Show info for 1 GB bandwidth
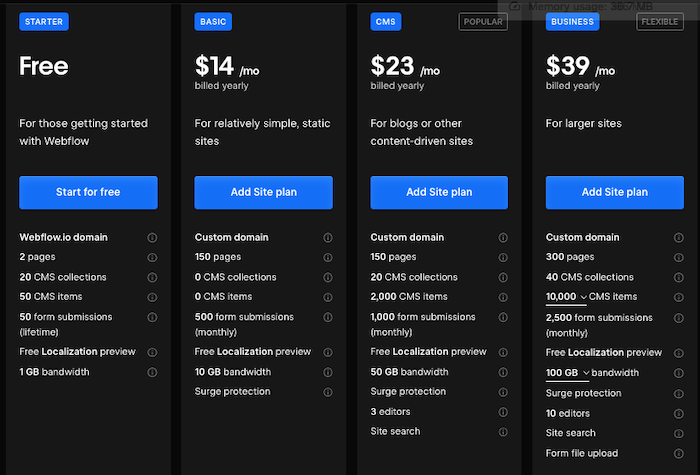This screenshot has height=475, width=700. [x=152, y=372]
